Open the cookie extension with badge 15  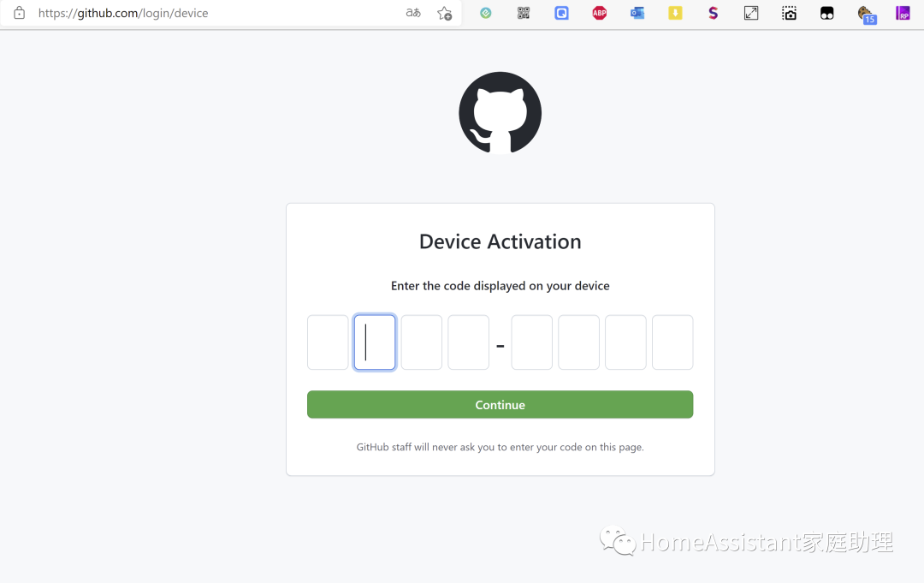pos(866,15)
